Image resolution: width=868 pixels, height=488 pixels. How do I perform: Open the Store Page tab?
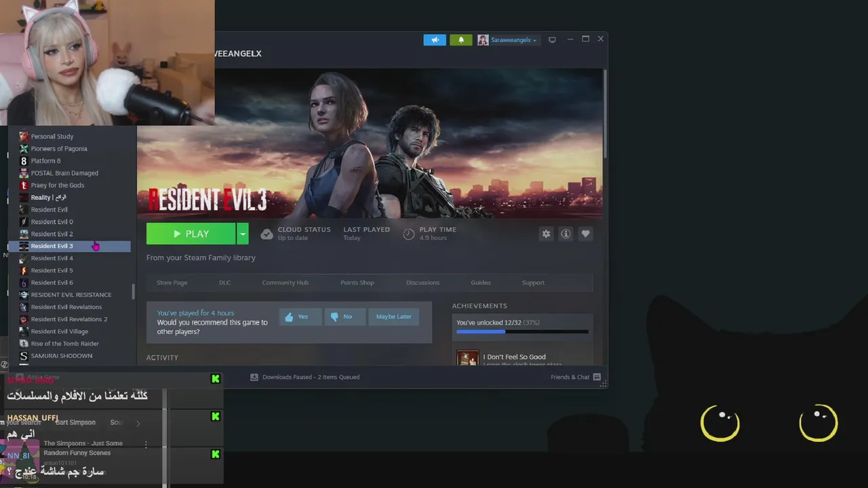pyautogui.click(x=172, y=283)
